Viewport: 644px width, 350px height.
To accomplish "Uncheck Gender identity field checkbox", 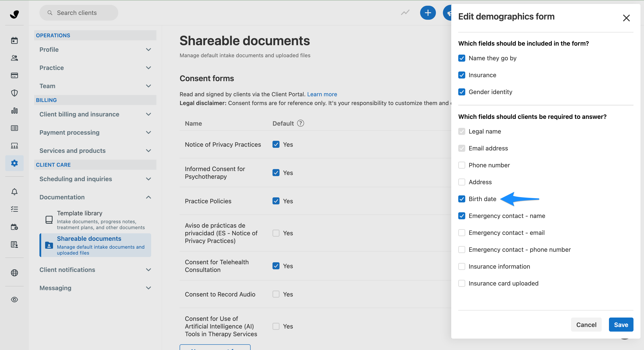I will [x=462, y=92].
